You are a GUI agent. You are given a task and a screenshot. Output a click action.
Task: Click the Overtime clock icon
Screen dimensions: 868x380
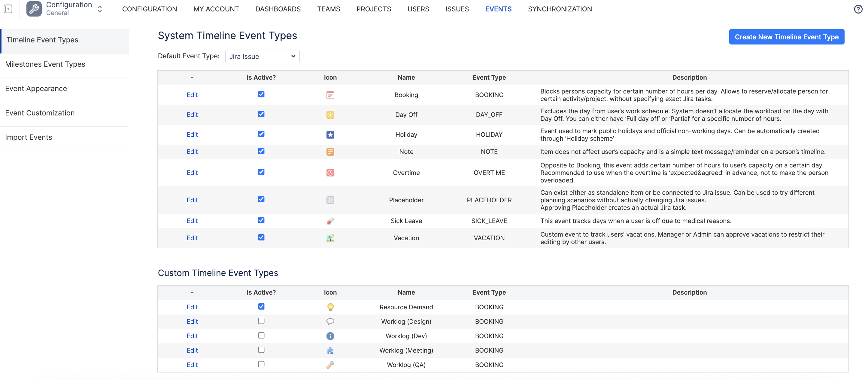330,173
